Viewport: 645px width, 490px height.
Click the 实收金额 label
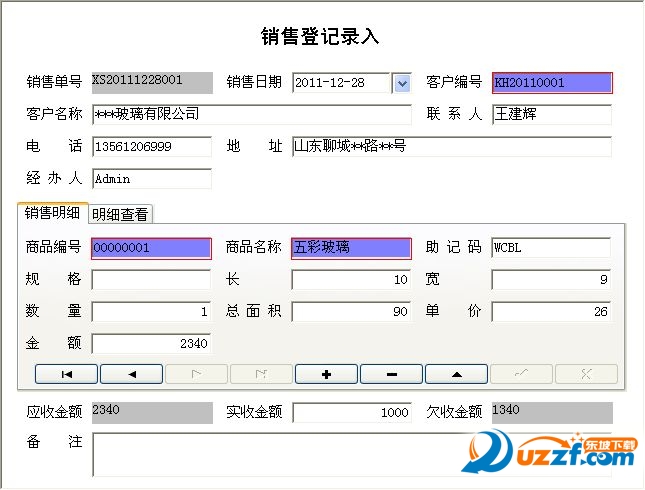tap(254, 411)
